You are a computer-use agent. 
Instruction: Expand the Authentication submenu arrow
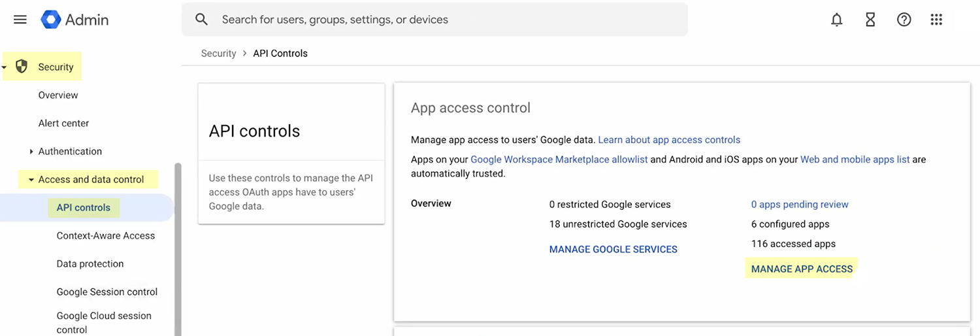coord(31,152)
